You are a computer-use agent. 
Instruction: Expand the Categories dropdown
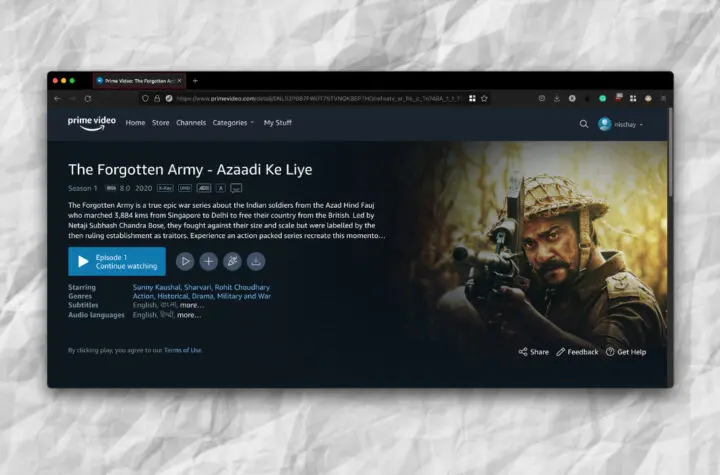pyautogui.click(x=233, y=123)
